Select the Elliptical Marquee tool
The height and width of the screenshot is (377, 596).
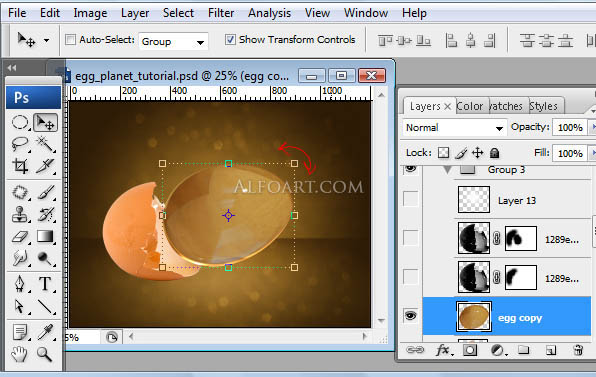point(20,122)
